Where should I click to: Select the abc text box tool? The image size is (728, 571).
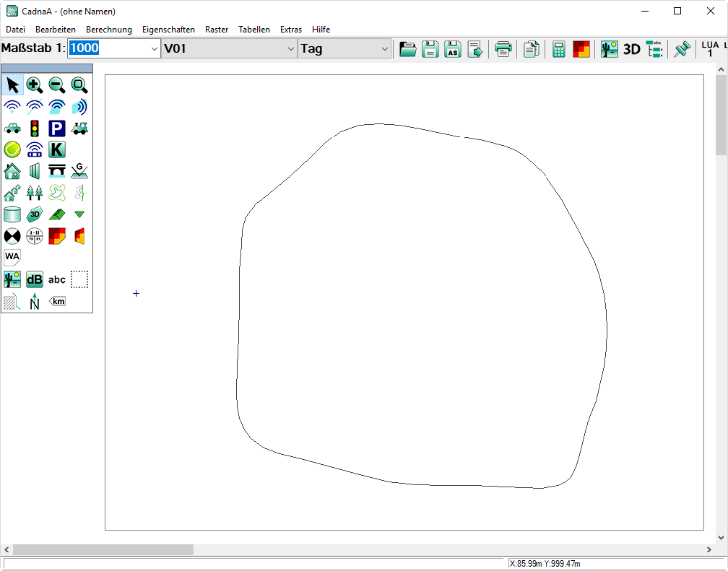coord(57,279)
